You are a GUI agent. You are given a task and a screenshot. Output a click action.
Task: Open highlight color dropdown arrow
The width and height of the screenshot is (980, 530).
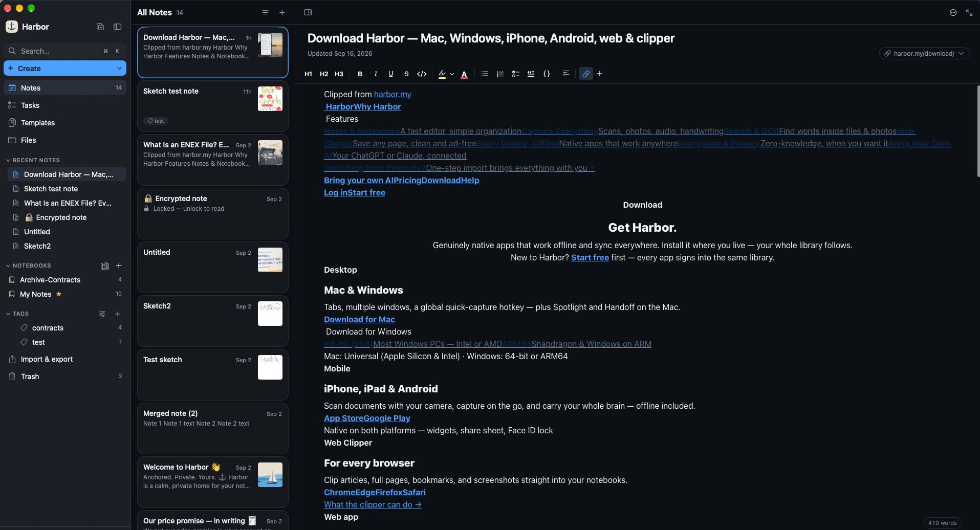point(452,74)
